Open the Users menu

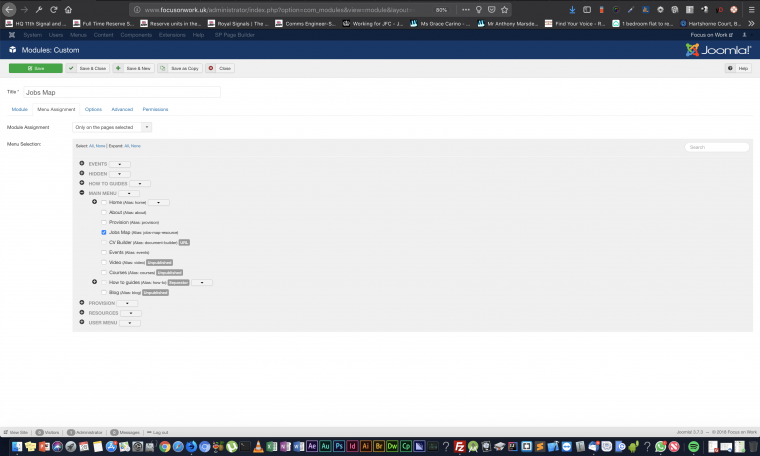tap(56, 35)
